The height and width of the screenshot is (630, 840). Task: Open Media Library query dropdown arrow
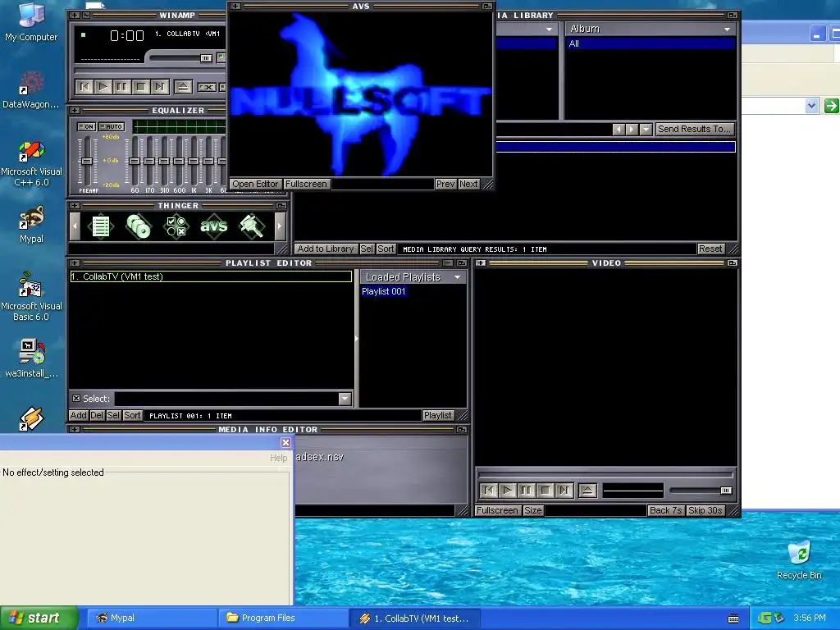646,129
